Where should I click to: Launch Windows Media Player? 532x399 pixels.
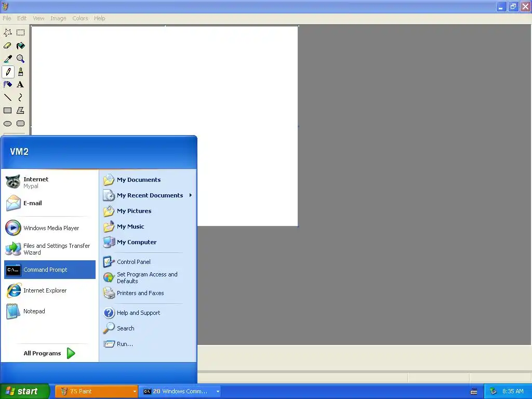coord(50,228)
